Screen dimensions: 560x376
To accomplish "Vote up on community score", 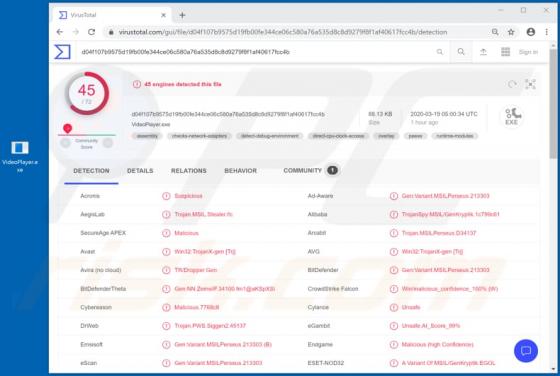I will click(108, 143).
